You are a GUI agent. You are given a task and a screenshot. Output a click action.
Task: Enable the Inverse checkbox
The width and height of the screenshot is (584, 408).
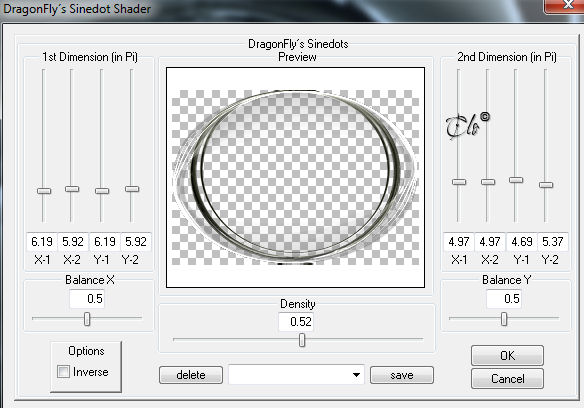point(63,371)
